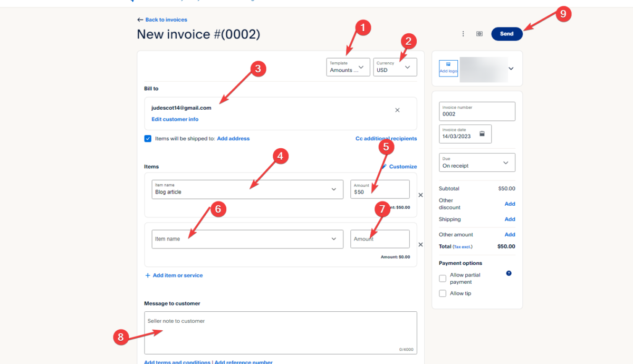Click Add item or service link
633x364 pixels.
click(x=174, y=275)
